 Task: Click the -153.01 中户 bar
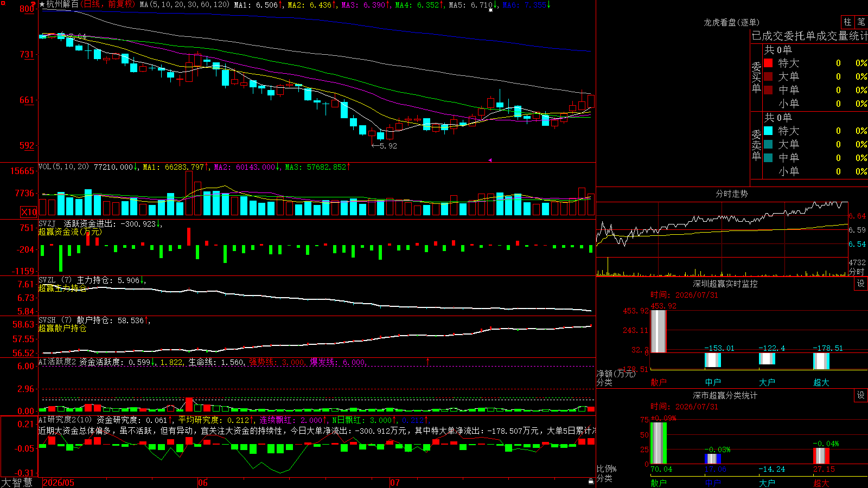[713, 360]
